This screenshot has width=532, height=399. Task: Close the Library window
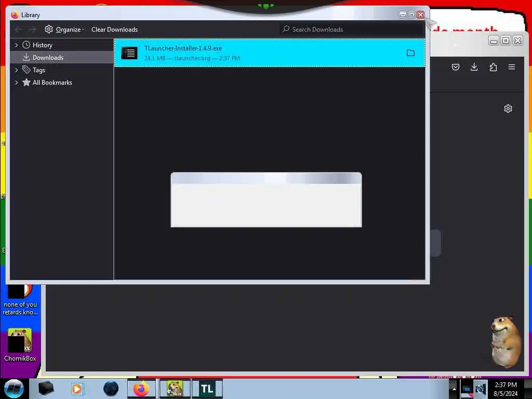click(420, 15)
